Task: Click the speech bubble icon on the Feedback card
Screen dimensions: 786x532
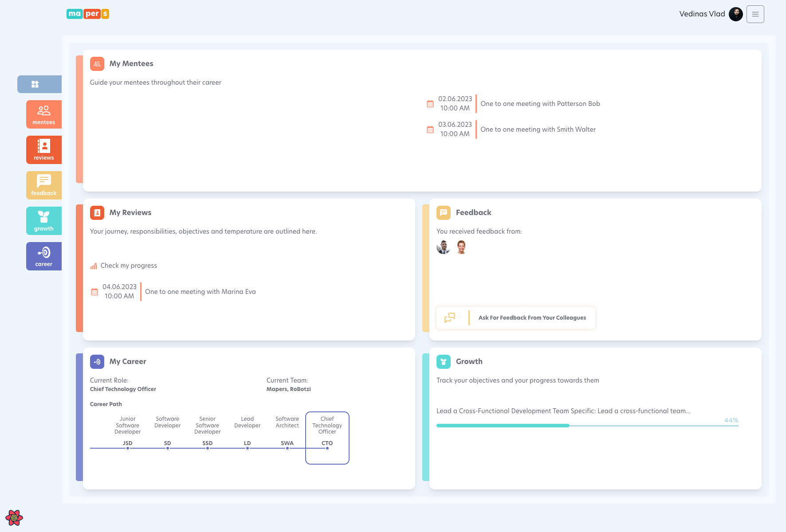Action: click(443, 212)
